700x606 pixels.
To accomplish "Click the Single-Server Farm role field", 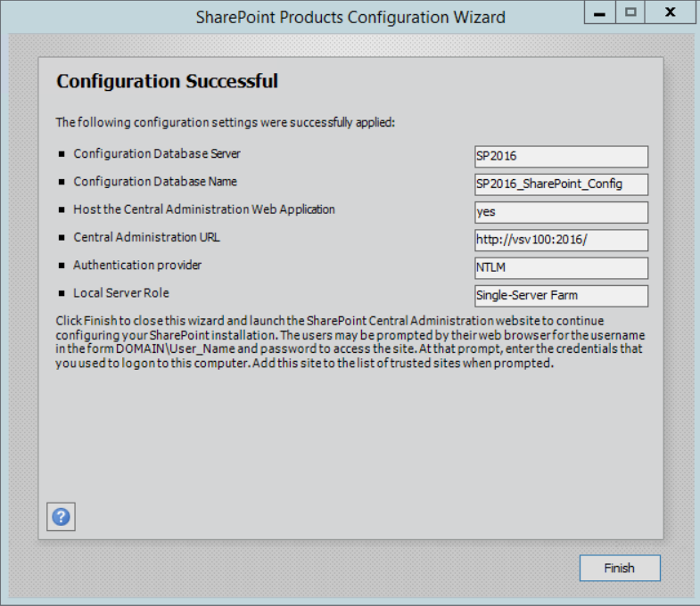I will [x=561, y=296].
